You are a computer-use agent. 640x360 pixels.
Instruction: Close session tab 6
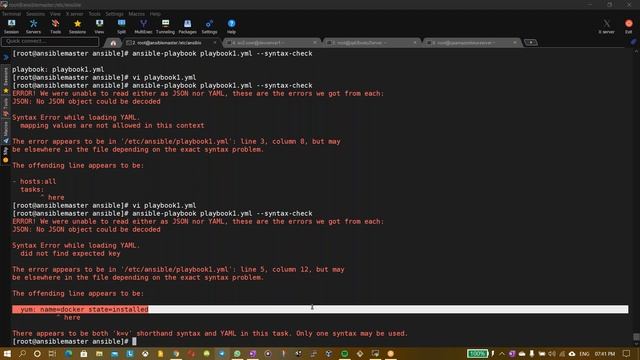(x=515, y=42)
